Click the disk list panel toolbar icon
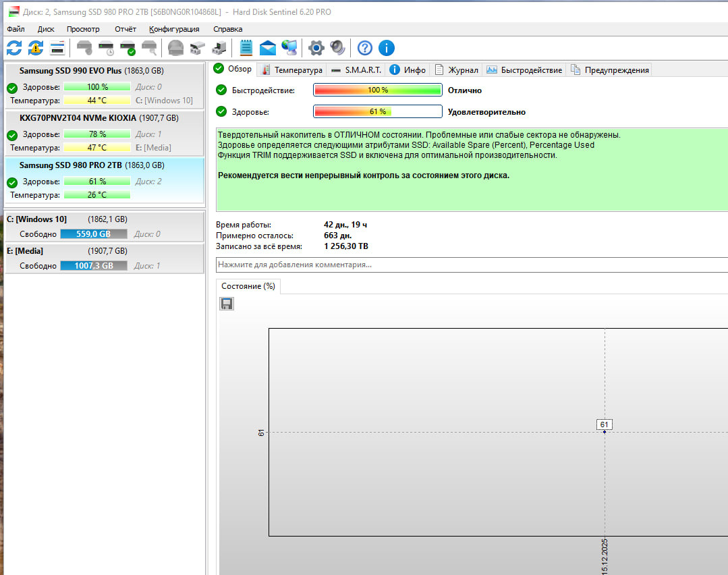This screenshot has height=575, width=728. click(57, 48)
